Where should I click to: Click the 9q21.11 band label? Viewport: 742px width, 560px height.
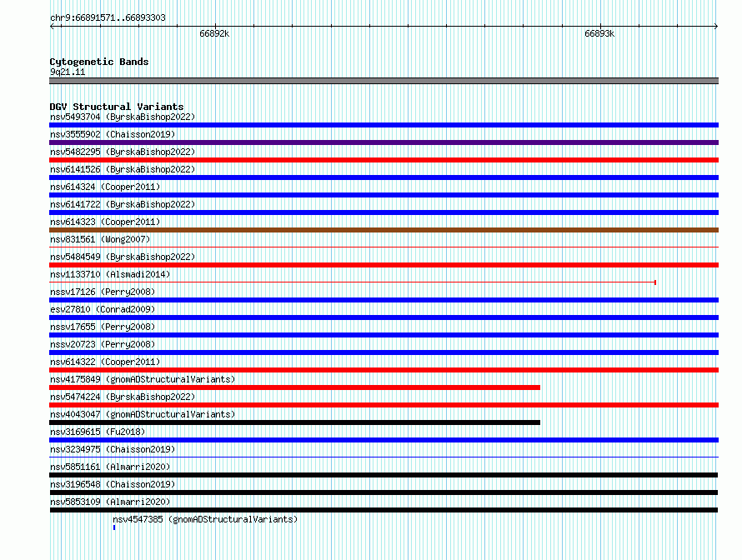coord(68,72)
